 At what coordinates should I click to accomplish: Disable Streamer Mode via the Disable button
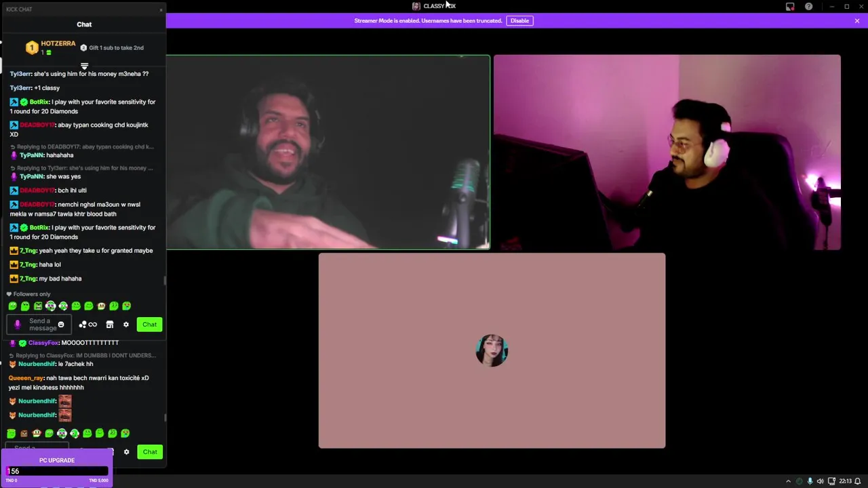point(519,21)
